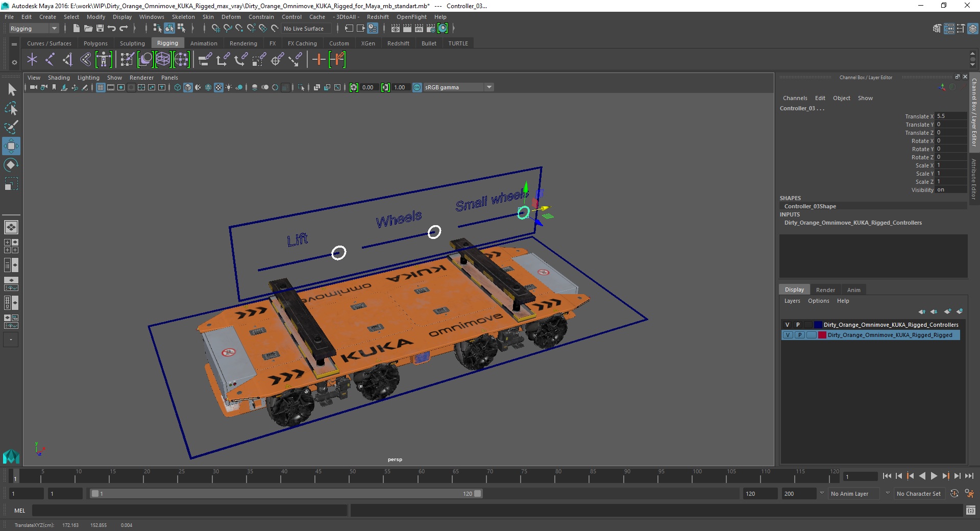
Task: Expand the toolbox bottom arrow button
Action: 11,340
